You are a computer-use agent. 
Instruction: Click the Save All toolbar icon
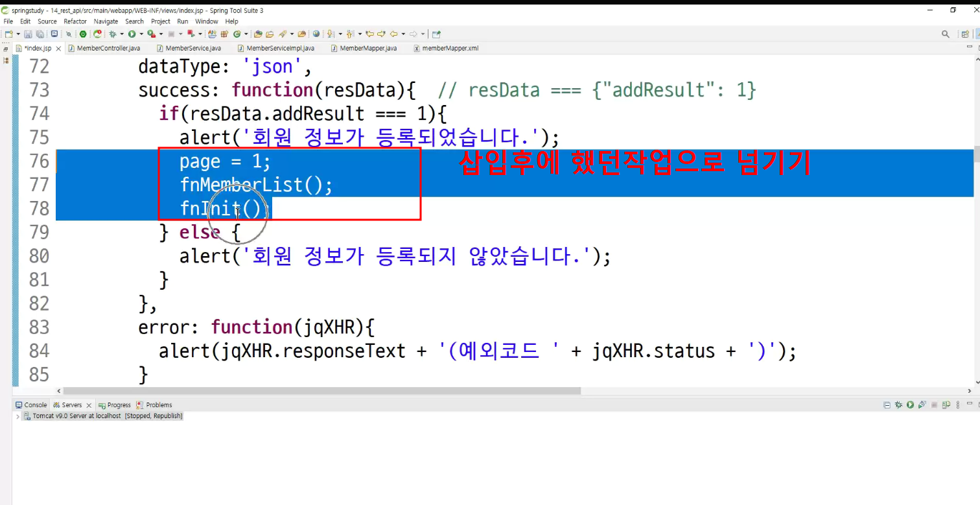coord(40,34)
